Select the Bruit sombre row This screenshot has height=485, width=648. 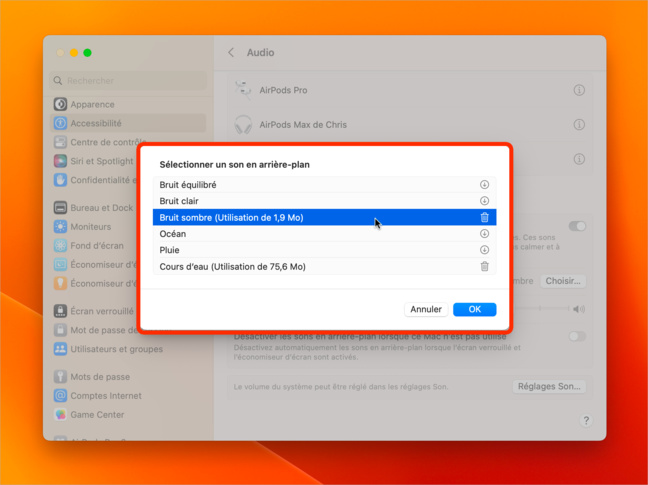[x=324, y=217]
